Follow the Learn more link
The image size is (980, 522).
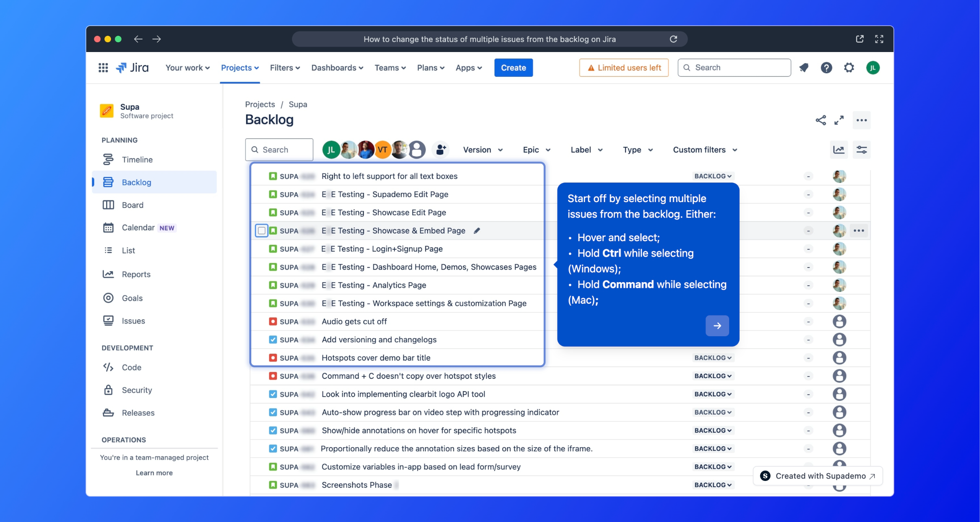tap(154, 472)
